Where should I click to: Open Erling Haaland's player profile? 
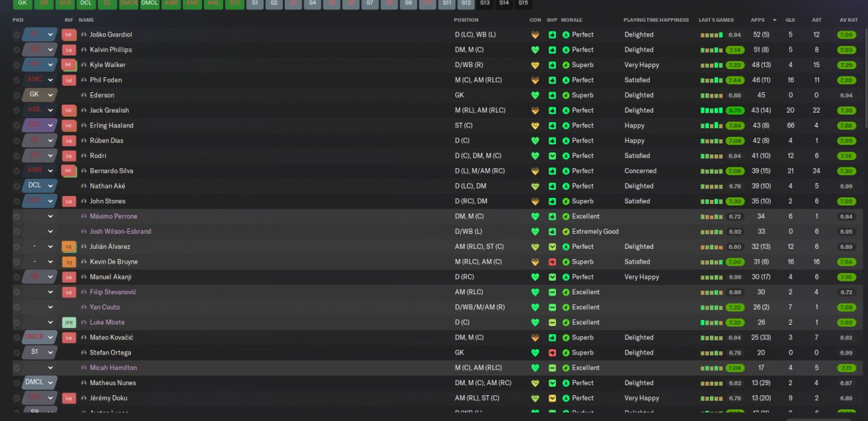(x=112, y=125)
